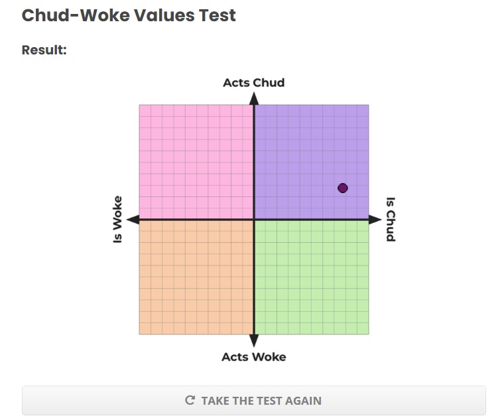This screenshot has height=420, width=504.
Task: Click the Chud-Woke Values Test heading
Action: click(129, 15)
